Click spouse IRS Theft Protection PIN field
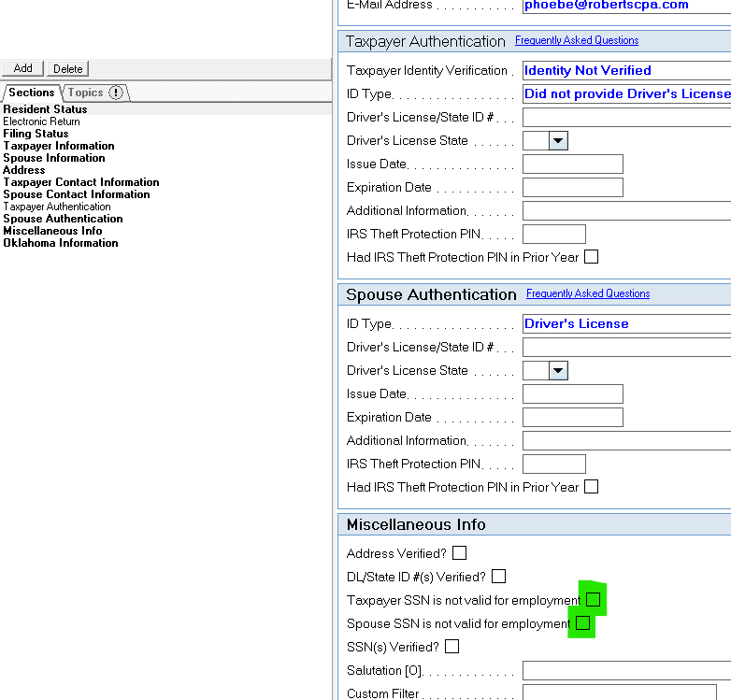731x700 pixels. (553, 464)
